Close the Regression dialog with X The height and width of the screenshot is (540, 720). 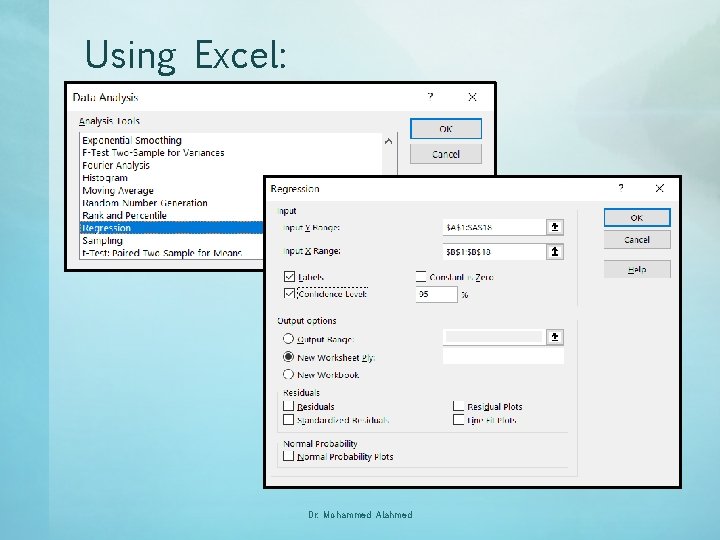click(x=659, y=188)
